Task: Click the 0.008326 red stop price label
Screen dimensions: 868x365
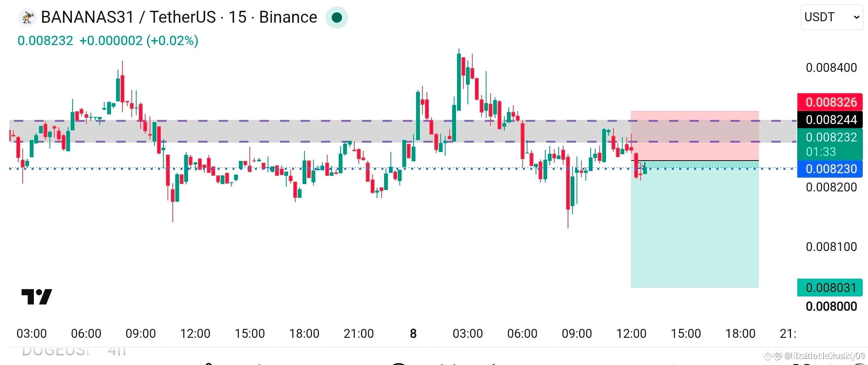Action: pos(830,102)
